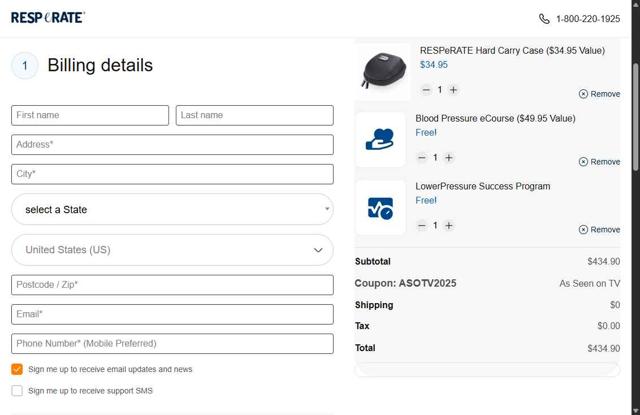Remove the RESPeRATE Hard Carry Case item
640x415 pixels.
point(599,94)
